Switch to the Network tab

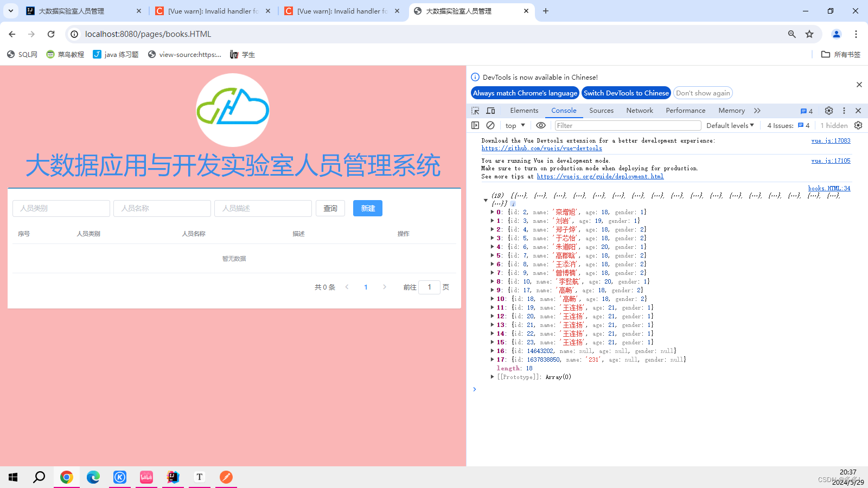click(640, 111)
